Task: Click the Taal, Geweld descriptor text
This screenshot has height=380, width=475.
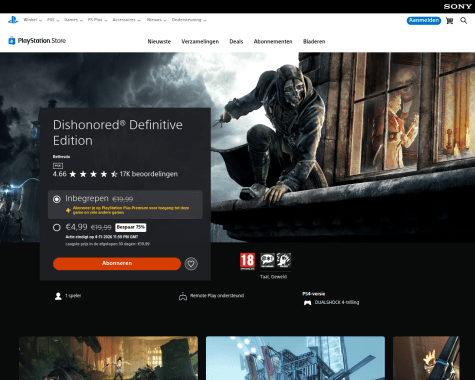Action: (274, 277)
